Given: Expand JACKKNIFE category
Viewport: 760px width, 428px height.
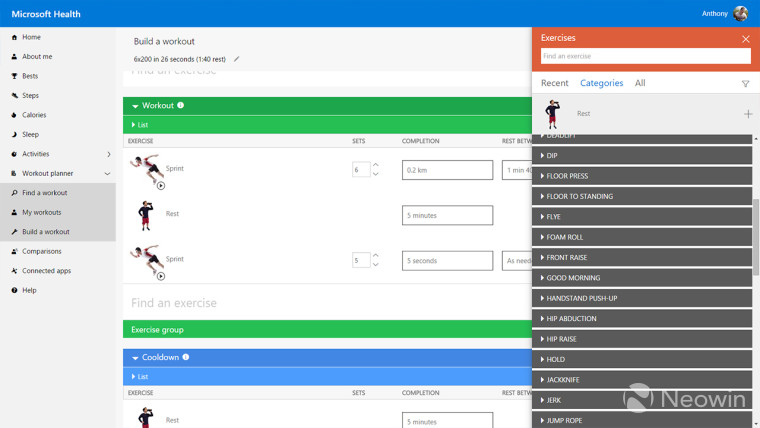Looking at the screenshot, I should tap(642, 380).
